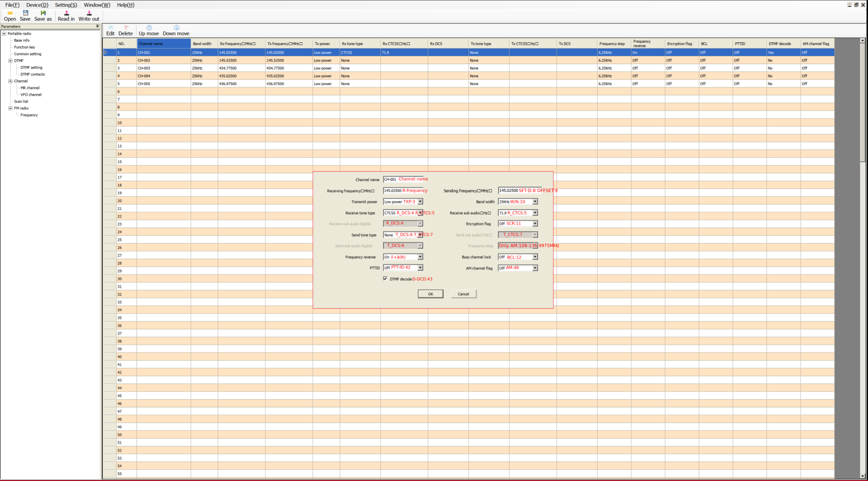The height and width of the screenshot is (481, 868).
Task: Open the Transmit power dropdown
Action: coord(420,202)
